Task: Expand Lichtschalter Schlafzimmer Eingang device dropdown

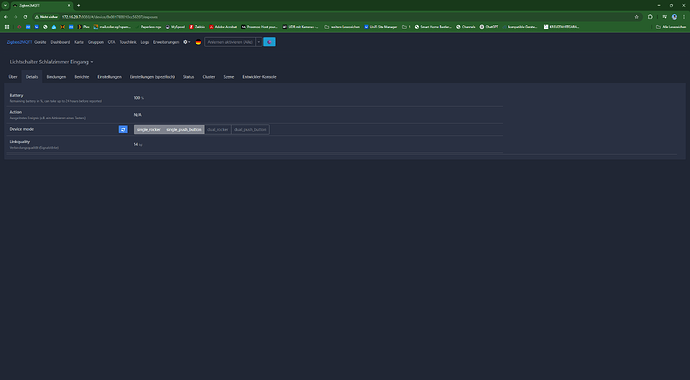Action: click(51, 62)
